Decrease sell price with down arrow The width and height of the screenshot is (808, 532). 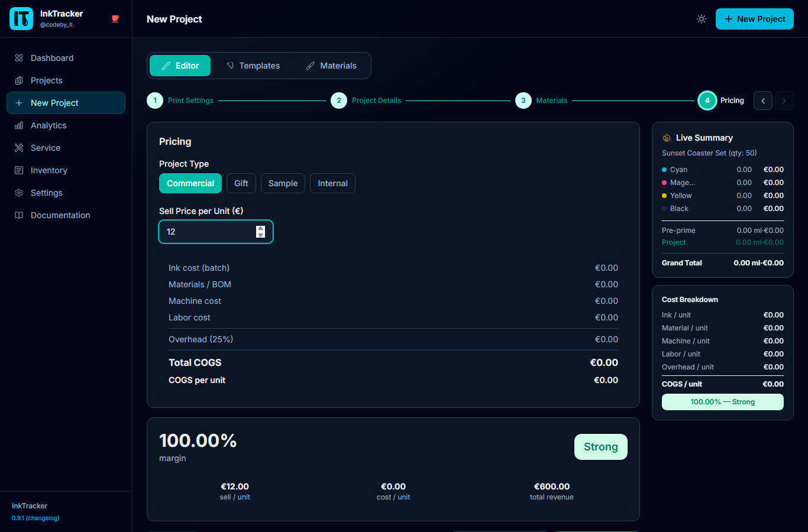point(260,235)
